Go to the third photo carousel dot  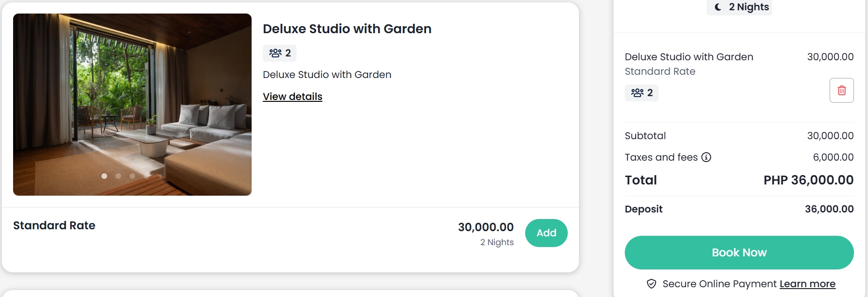132,176
